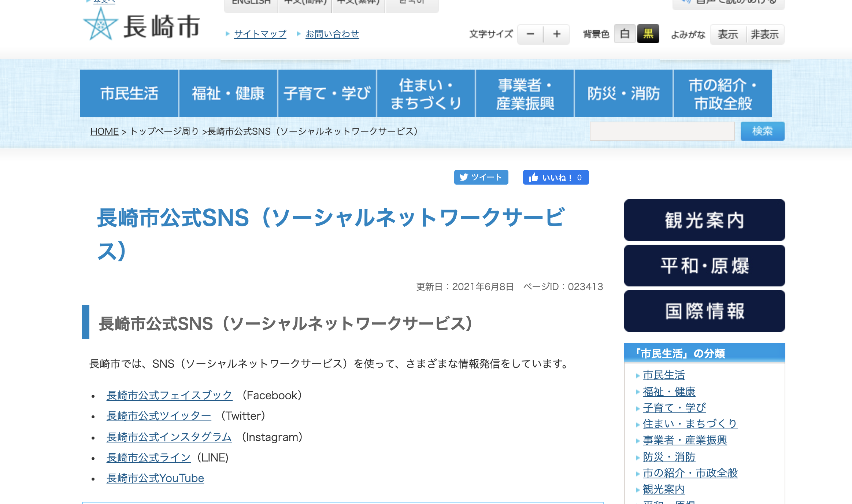Select the 子育て・学び navigation tab
852x504 pixels.
point(327,93)
